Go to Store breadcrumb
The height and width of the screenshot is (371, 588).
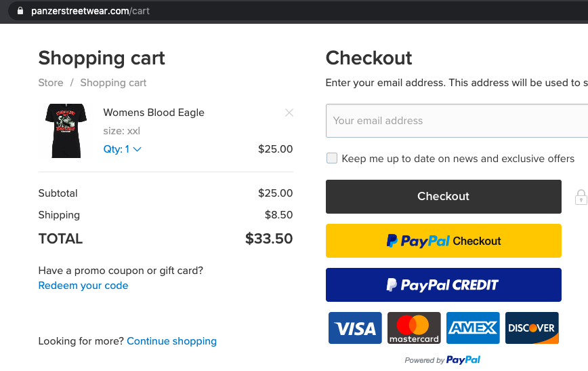[51, 83]
